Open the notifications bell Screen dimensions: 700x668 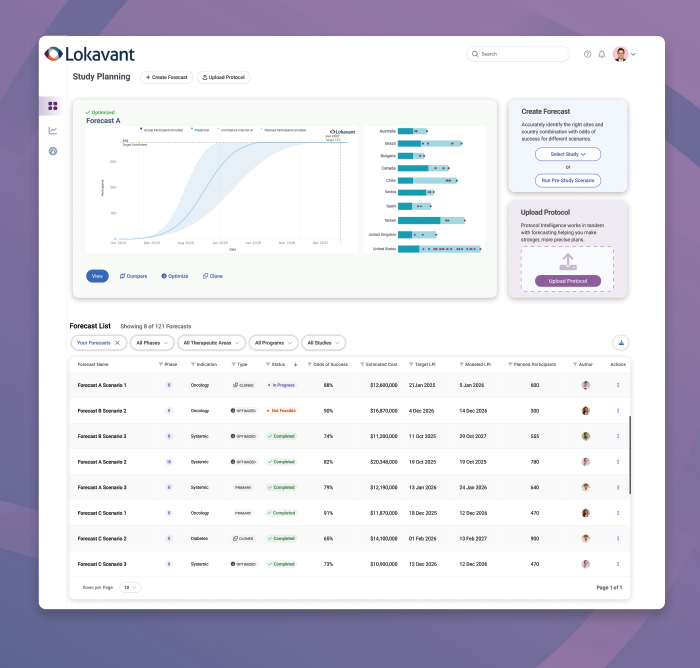602,54
